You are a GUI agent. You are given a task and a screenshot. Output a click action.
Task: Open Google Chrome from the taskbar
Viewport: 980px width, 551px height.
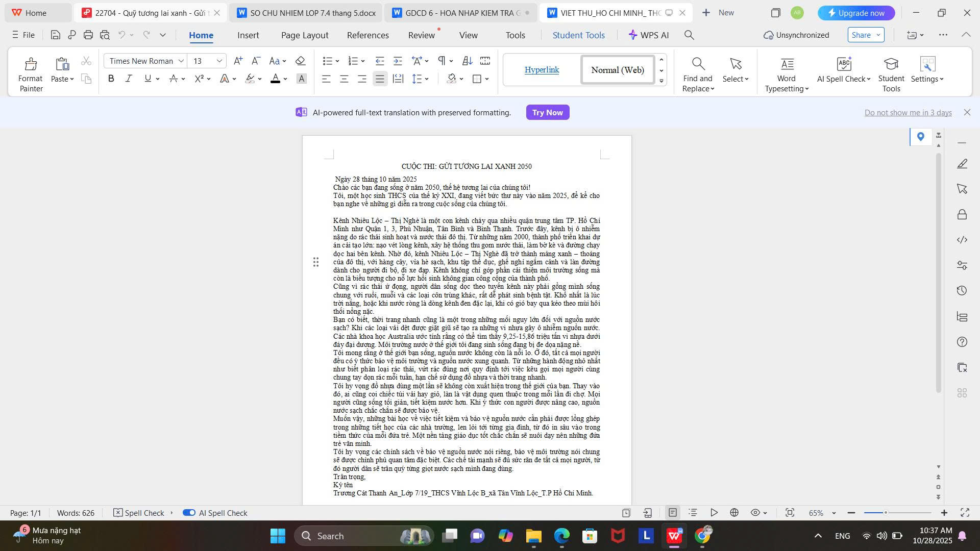703,536
